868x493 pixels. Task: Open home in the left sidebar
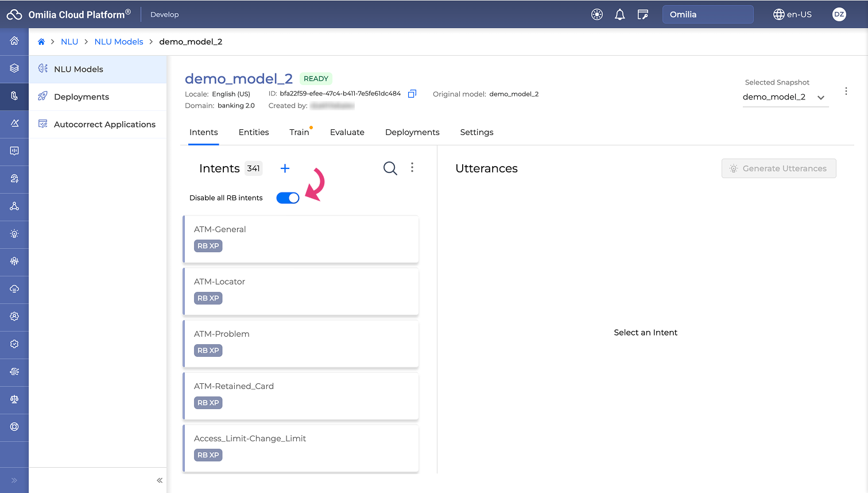click(14, 41)
